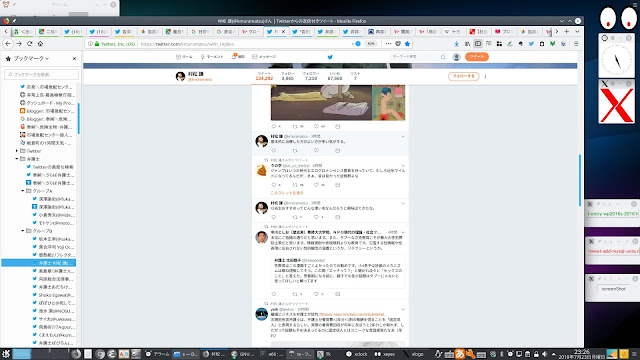Collapse the グループB bookmark folder

click(23, 231)
